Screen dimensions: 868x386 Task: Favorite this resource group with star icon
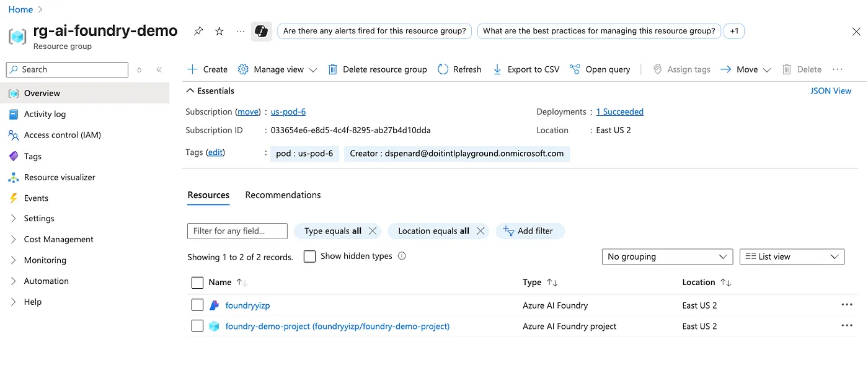[x=219, y=31]
